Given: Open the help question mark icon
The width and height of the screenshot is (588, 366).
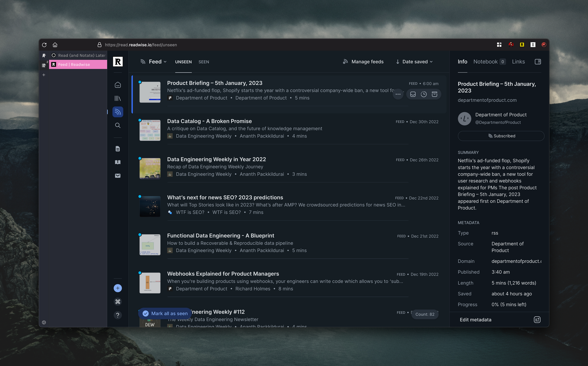Looking at the screenshot, I should (118, 315).
